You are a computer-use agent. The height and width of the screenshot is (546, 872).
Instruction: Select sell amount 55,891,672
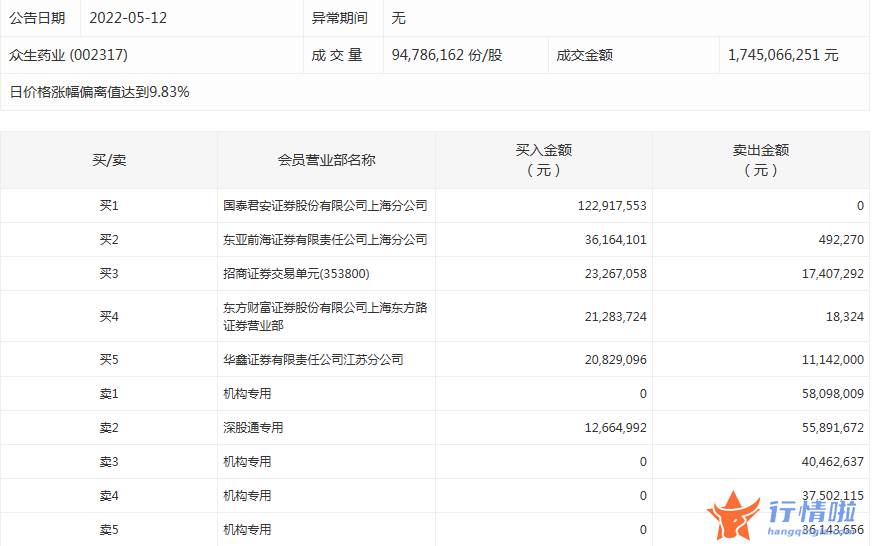coord(833,428)
